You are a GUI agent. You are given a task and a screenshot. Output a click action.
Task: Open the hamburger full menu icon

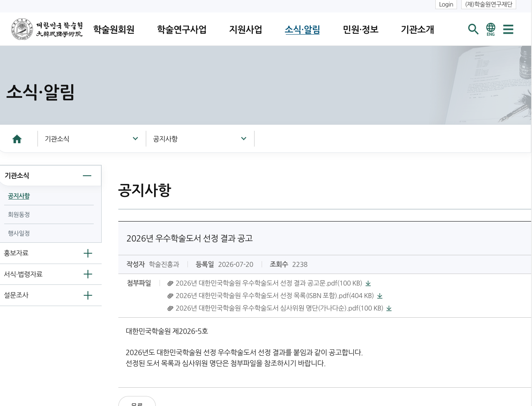coord(508,29)
